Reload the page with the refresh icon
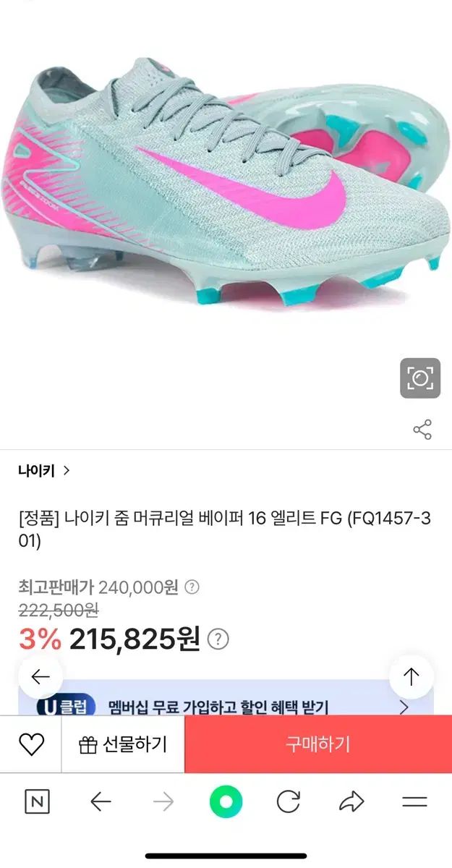 tap(289, 802)
